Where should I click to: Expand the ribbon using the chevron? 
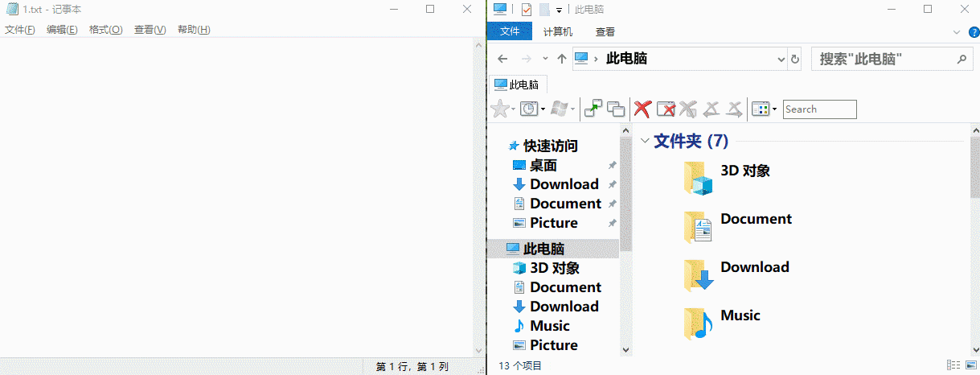point(956,32)
